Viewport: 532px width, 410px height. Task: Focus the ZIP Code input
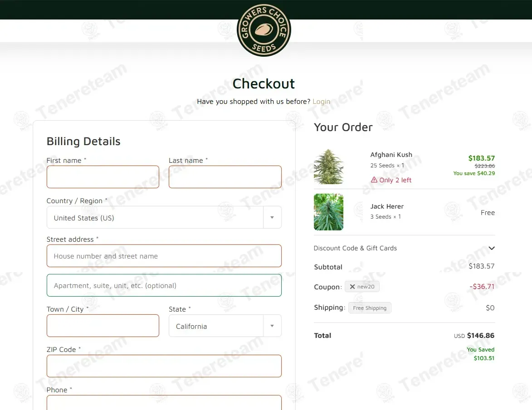pyautogui.click(x=164, y=366)
